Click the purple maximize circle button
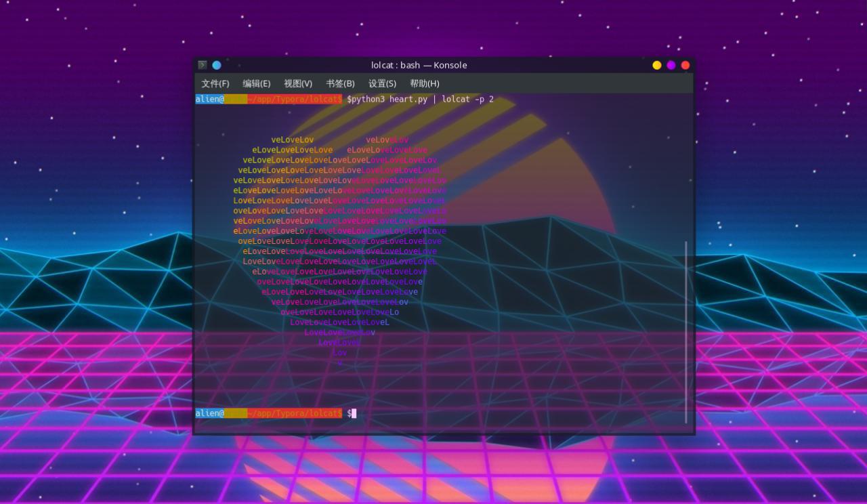867x504 pixels. point(671,65)
